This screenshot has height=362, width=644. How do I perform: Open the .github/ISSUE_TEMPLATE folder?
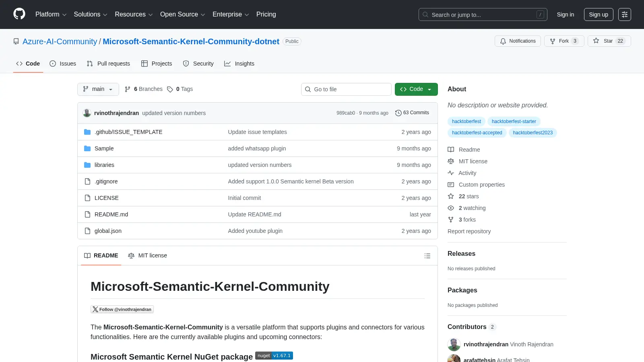(x=128, y=132)
